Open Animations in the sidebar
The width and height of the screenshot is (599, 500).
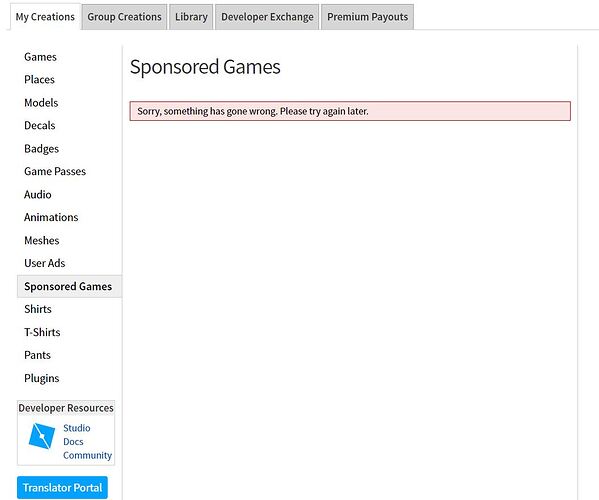click(x=51, y=217)
